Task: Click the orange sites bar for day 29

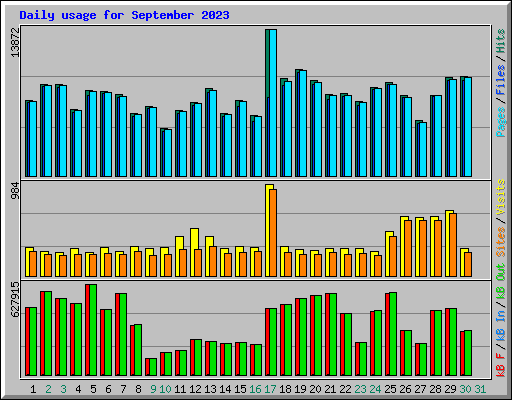Action: pos(453,245)
